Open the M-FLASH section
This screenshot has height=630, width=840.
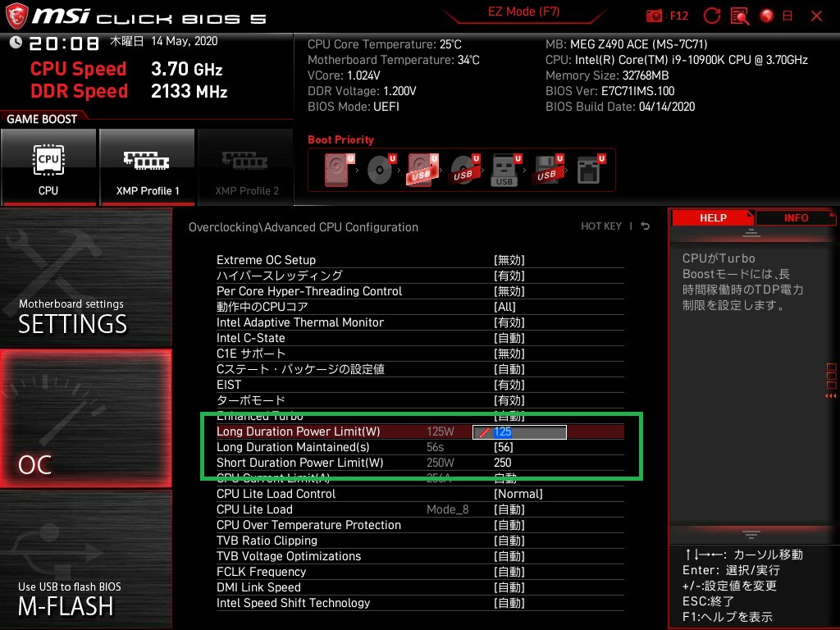(x=85, y=559)
